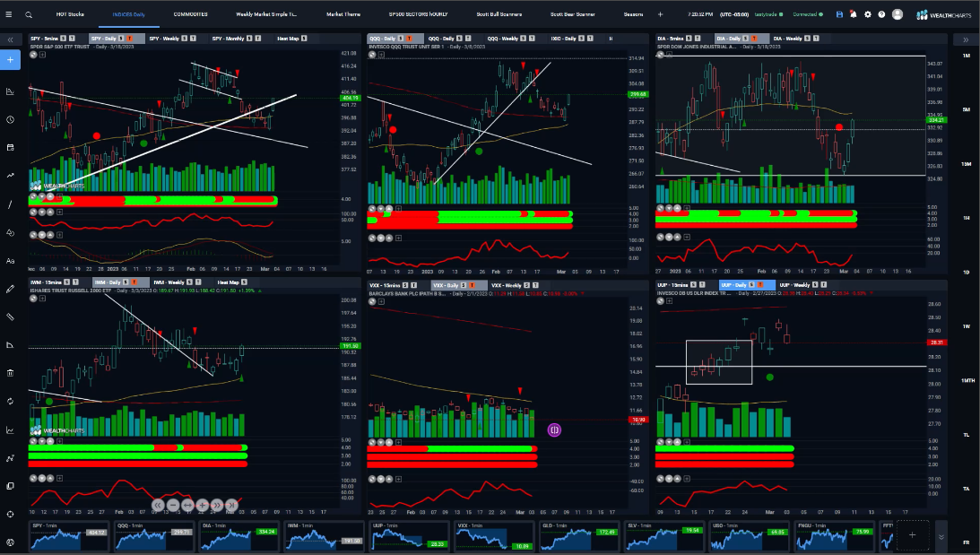
Task: Select the 1MTH timeframe on right panel
Action: tap(967, 381)
